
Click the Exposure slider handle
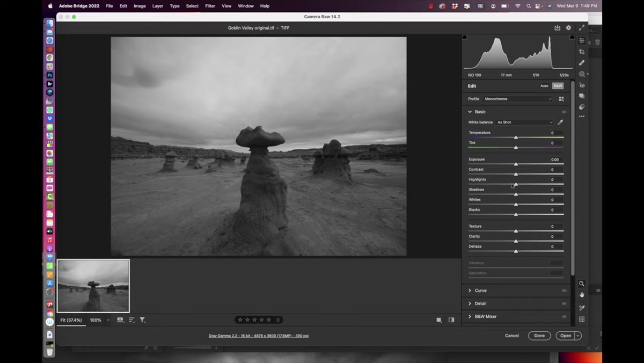click(x=516, y=164)
